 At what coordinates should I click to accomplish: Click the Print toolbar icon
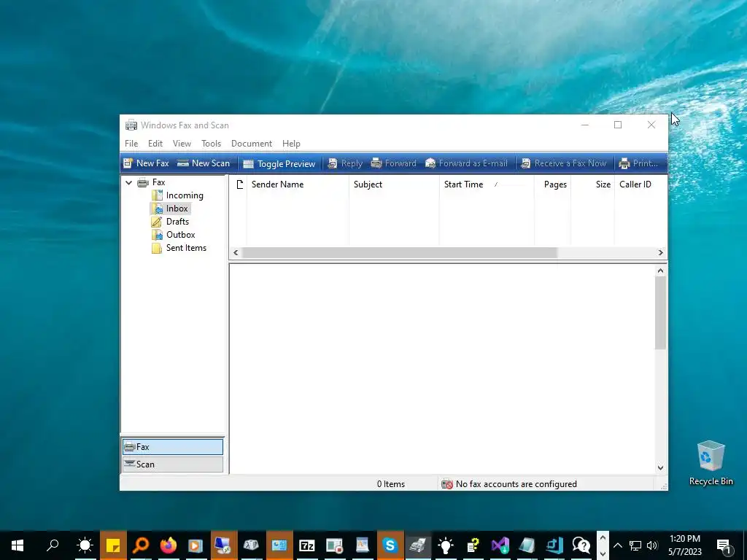pyautogui.click(x=638, y=163)
